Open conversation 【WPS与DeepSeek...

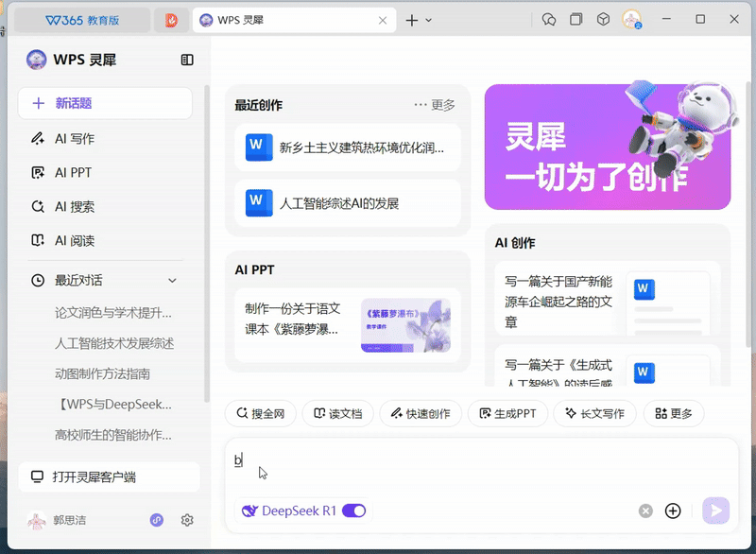pos(113,404)
